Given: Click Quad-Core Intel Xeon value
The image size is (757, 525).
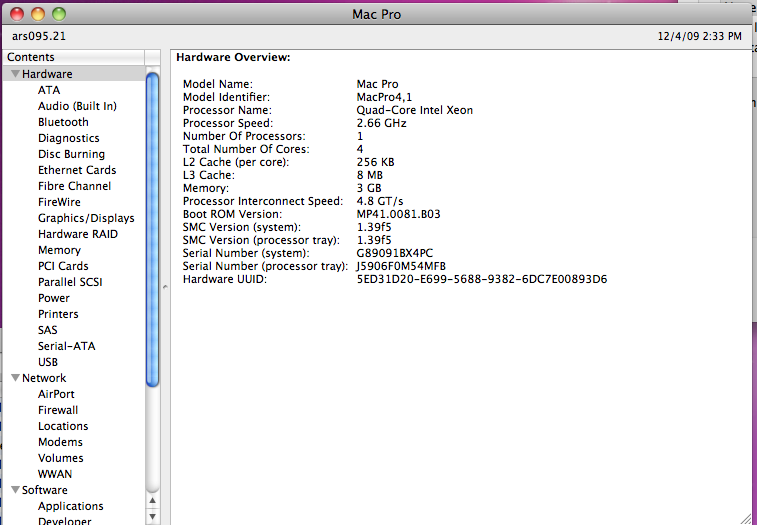Looking at the screenshot, I should 415,110.
